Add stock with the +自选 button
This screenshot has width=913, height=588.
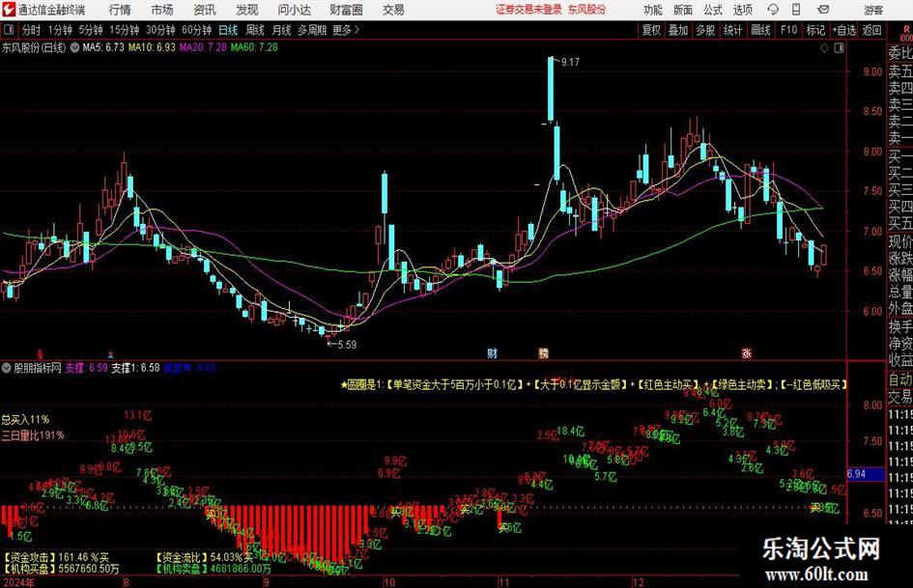tap(843, 30)
